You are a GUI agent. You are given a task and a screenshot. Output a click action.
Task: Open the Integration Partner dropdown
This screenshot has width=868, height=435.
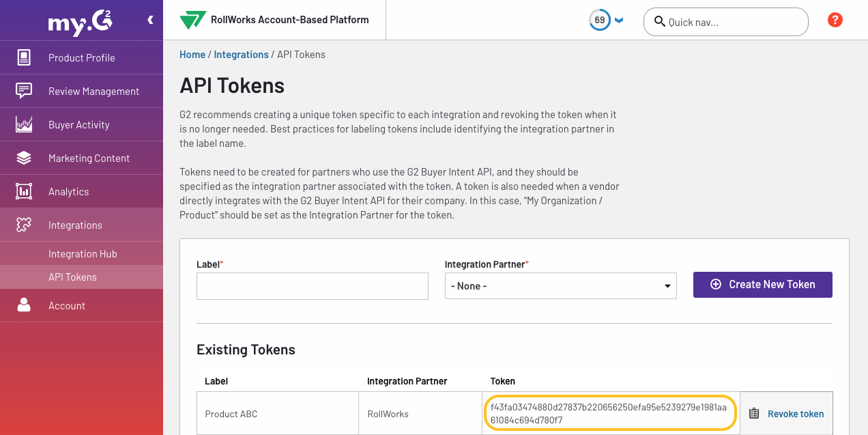point(560,286)
